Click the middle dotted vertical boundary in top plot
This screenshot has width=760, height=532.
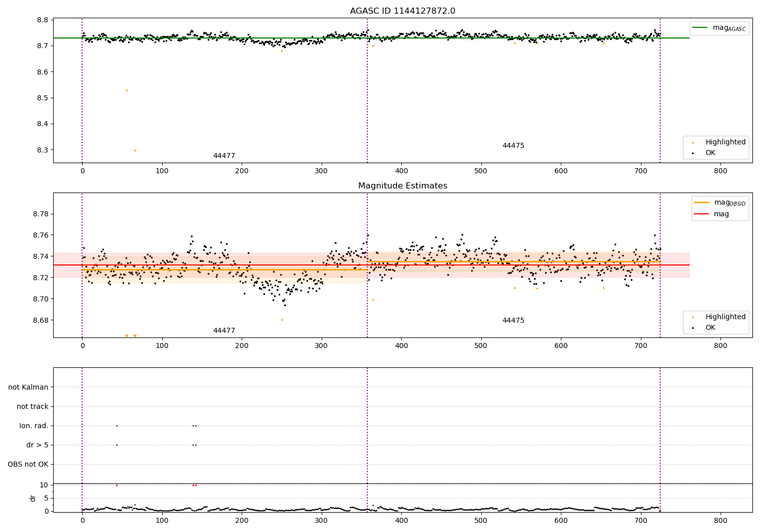point(367,90)
